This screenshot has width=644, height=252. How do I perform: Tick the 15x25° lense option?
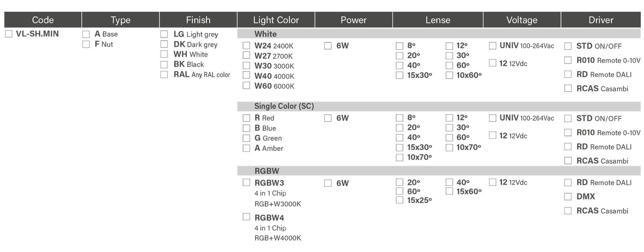[400, 200]
